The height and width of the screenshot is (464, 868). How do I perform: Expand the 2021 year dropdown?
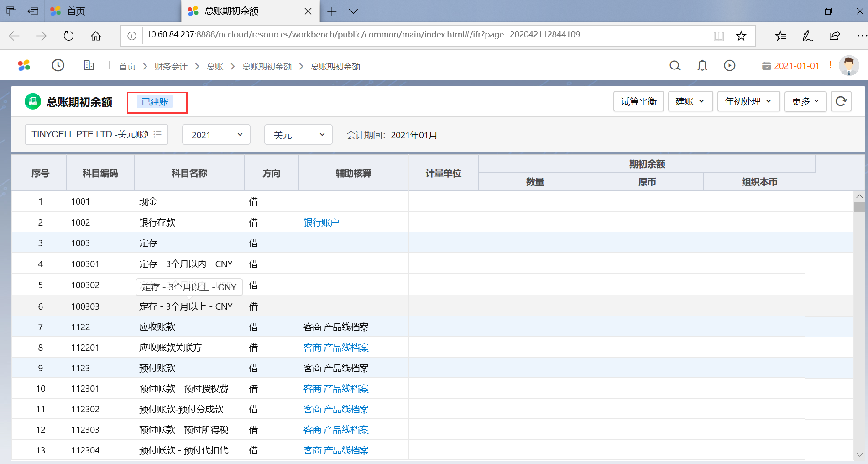216,135
